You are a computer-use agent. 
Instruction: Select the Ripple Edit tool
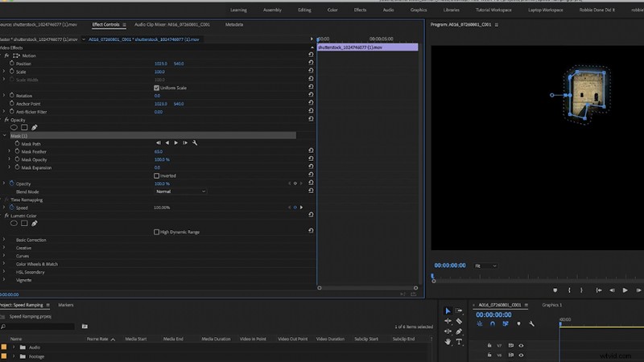(x=448, y=321)
